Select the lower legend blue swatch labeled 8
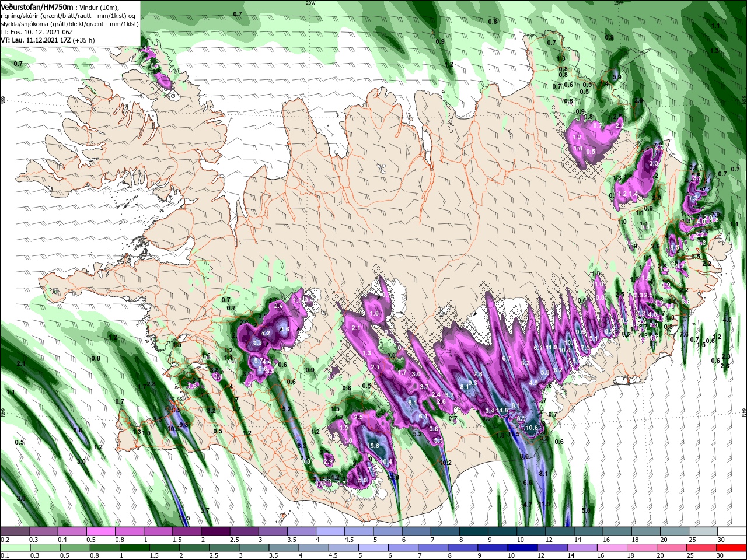 pos(462,547)
